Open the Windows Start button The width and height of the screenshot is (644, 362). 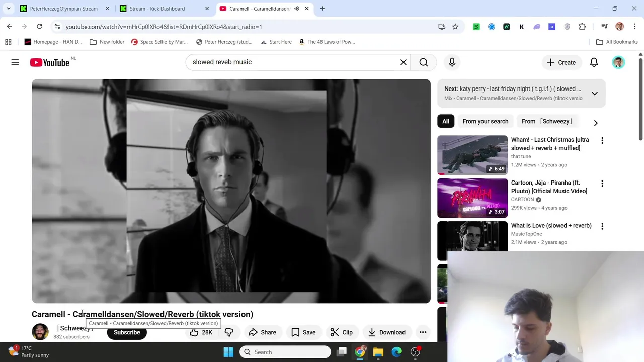[228, 352]
